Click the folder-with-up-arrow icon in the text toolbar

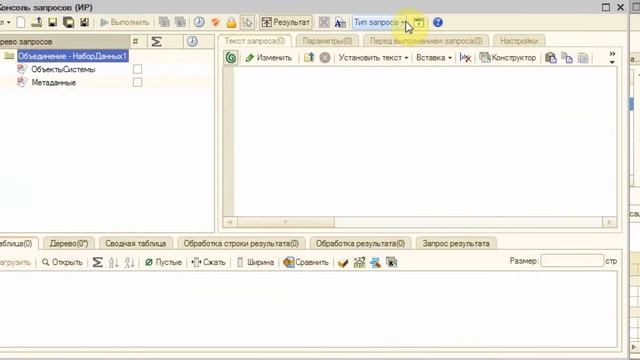[x=309, y=58]
